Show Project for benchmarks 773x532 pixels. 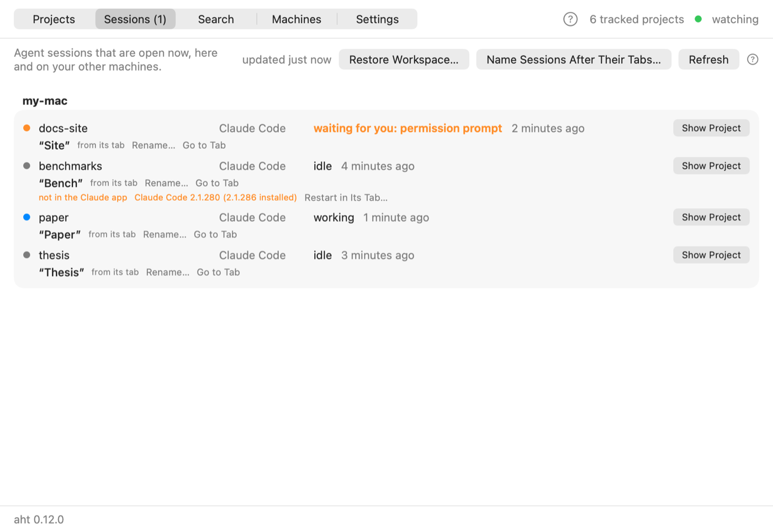(711, 166)
